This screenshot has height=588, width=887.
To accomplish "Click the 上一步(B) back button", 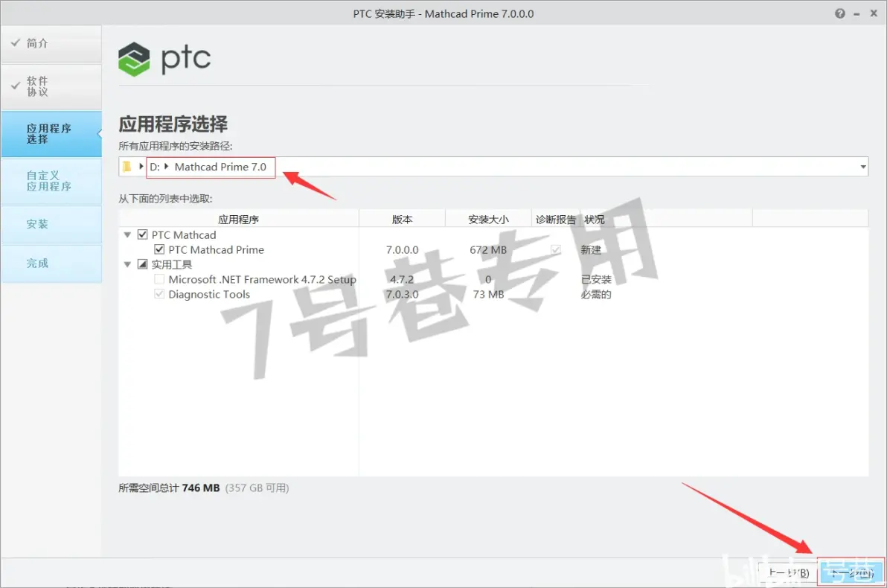I will [789, 572].
